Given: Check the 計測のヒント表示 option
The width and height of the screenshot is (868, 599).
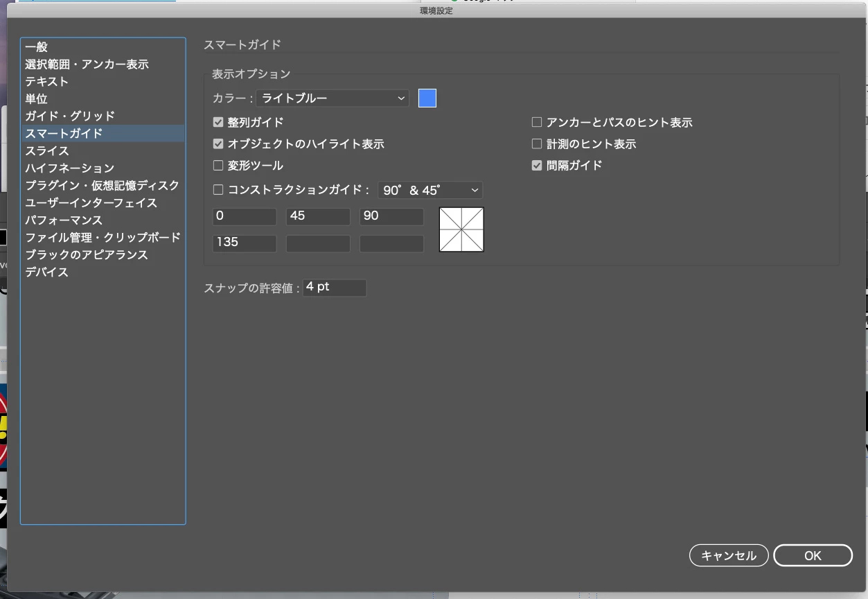Looking at the screenshot, I should tap(536, 144).
